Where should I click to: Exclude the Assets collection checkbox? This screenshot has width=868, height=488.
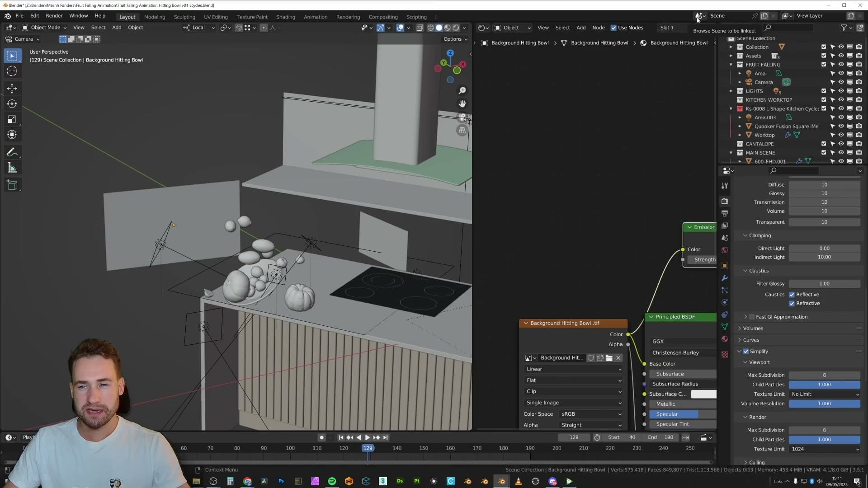[x=824, y=56]
